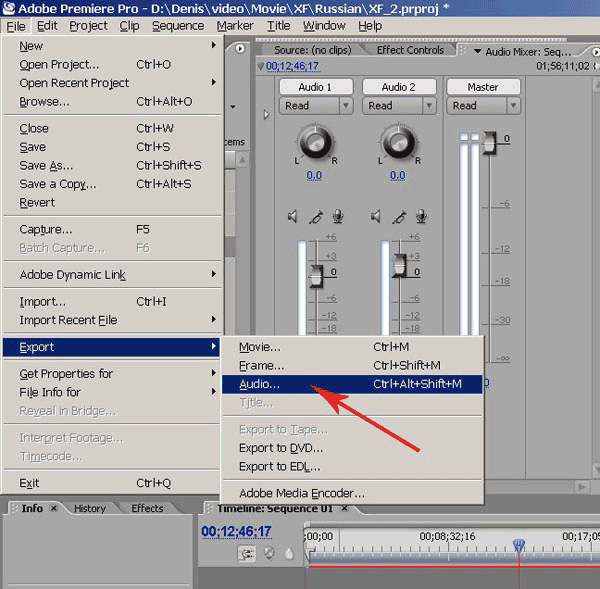Open the Audio Mixer panel dropdown arrow
The width and height of the screenshot is (600, 589).
click(x=477, y=51)
